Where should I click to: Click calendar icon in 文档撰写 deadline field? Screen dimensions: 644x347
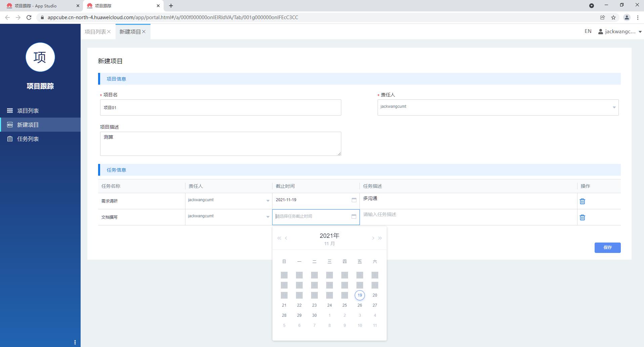[x=354, y=216]
